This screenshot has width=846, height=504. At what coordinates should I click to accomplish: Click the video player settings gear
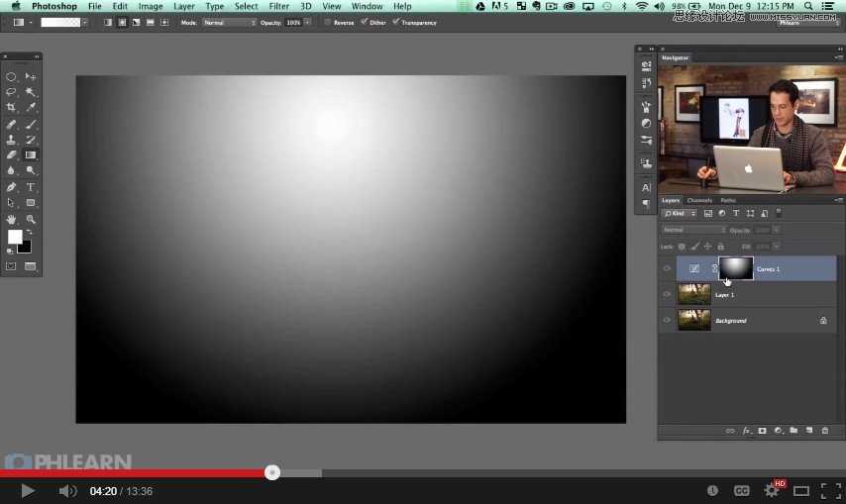tap(772, 490)
